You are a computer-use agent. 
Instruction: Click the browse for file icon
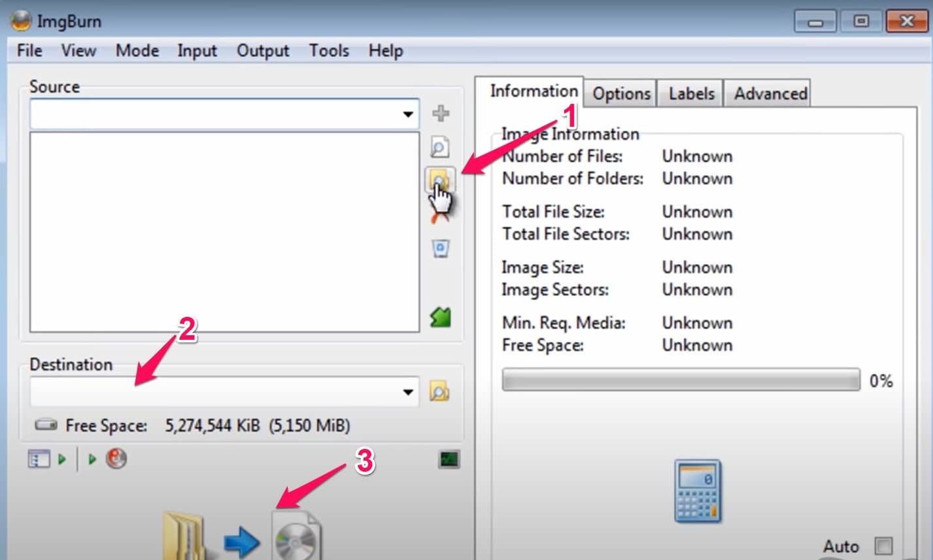[x=440, y=147]
